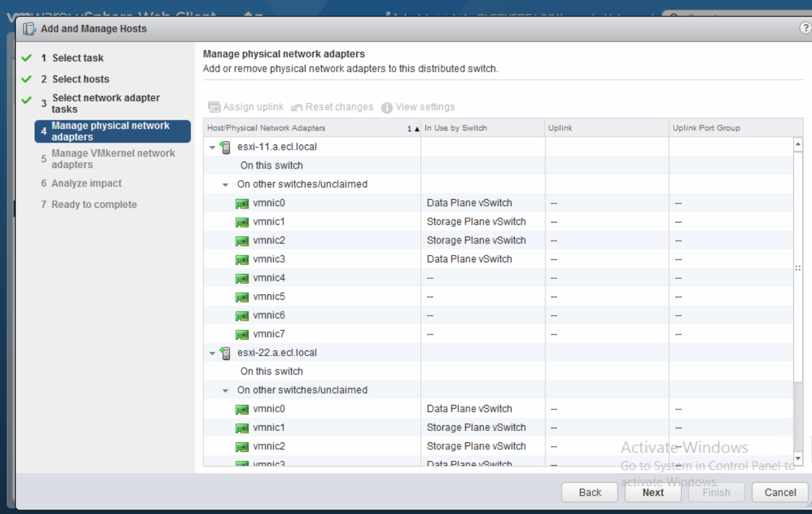This screenshot has height=514, width=812.
Task: Go to step 1 Select task
Action: coord(77,58)
